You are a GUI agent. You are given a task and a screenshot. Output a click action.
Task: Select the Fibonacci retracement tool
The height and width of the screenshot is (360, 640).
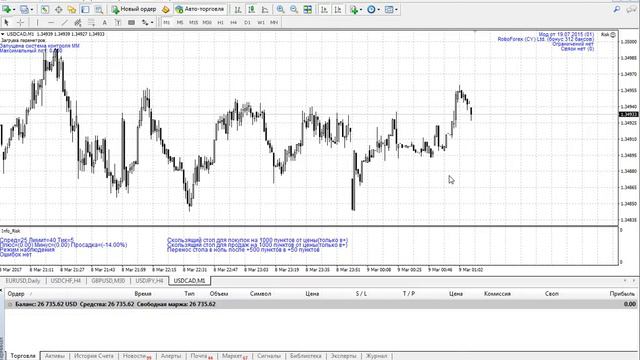point(91,22)
